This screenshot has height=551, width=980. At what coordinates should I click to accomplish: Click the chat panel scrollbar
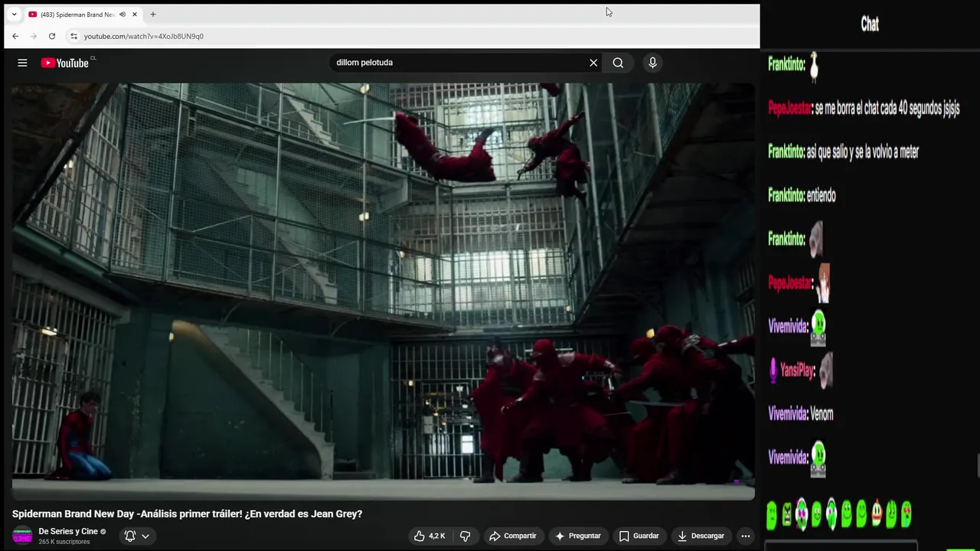977,465
